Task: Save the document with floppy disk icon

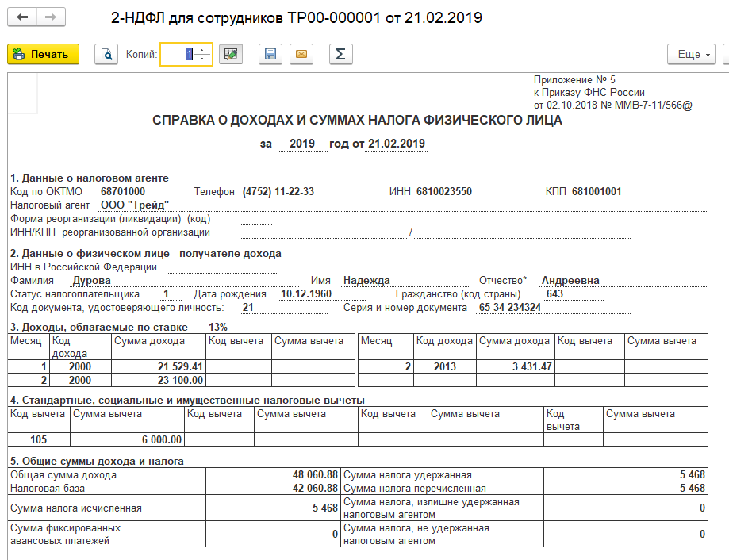Action: point(270,55)
